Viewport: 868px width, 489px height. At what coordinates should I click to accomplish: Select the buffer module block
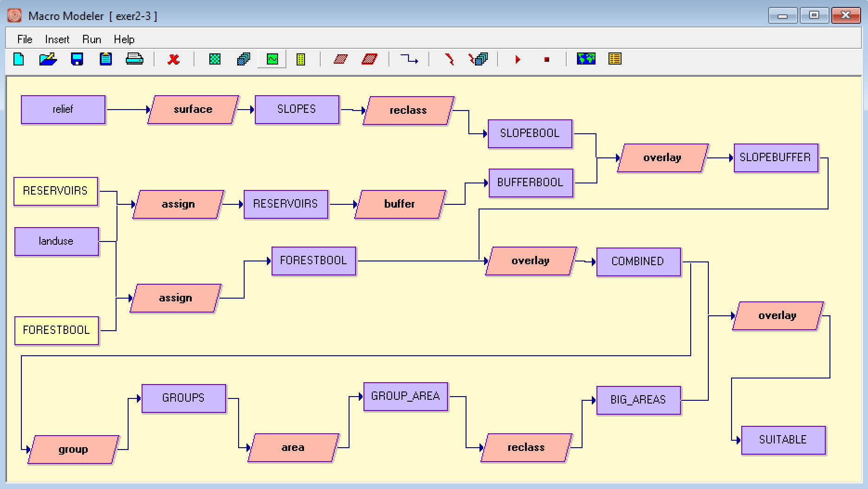tap(400, 204)
